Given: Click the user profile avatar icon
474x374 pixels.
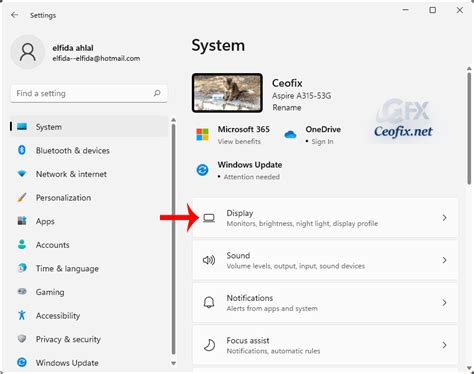Looking at the screenshot, I should coord(28,52).
